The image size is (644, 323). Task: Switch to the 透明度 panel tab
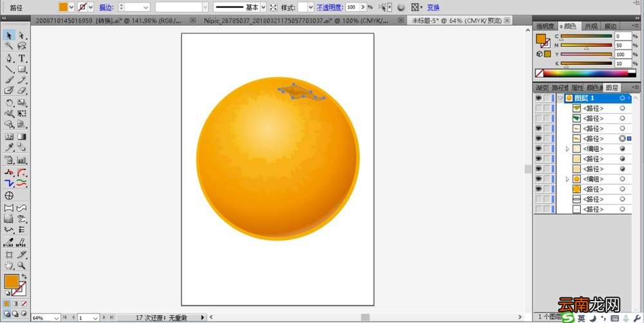click(x=545, y=26)
